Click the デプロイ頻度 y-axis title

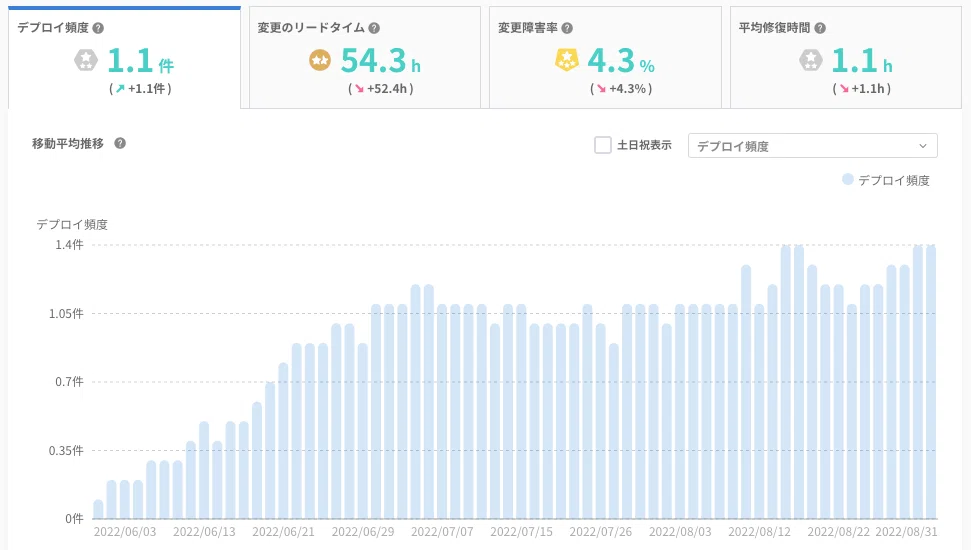(72, 224)
